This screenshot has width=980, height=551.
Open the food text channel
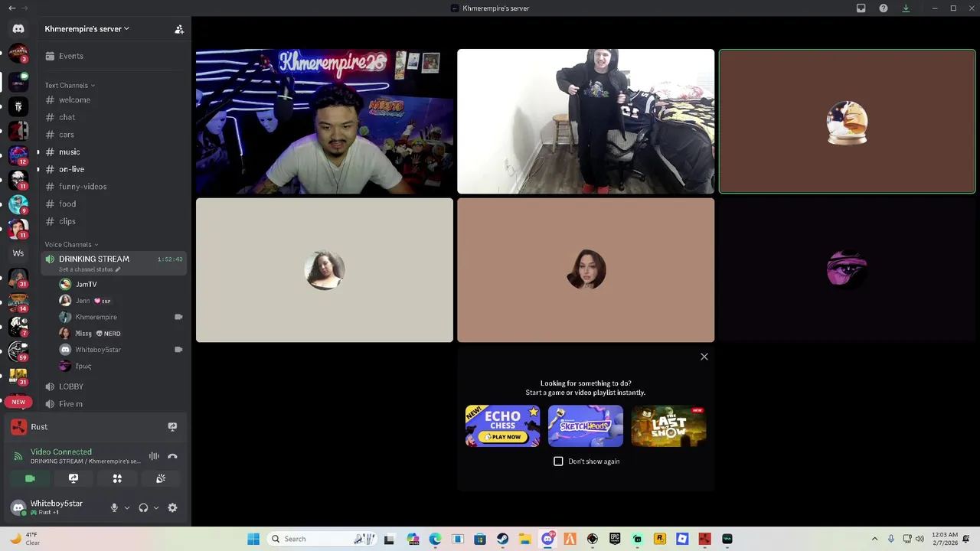click(113, 204)
